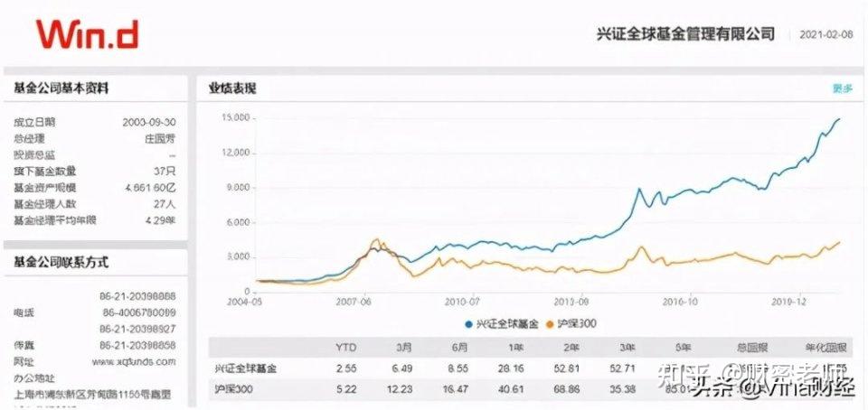Click the 基金经理人数 label
868x410 pixels.
(x=45, y=204)
